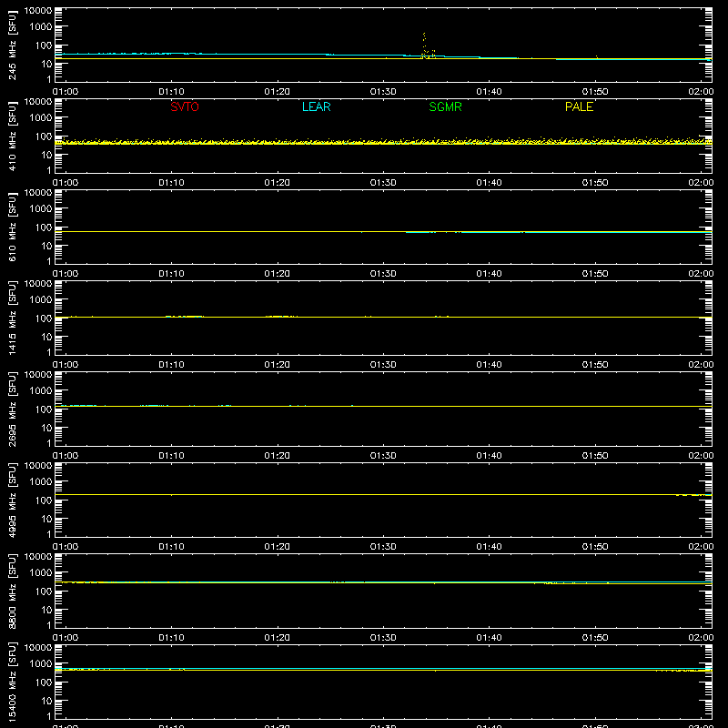The image size is (728, 728).
Task: Click the green SGMR station legend label
Action: point(445,106)
